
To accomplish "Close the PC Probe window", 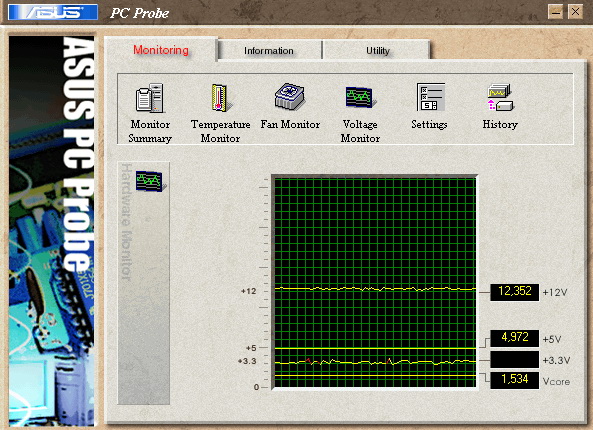I will point(575,12).
